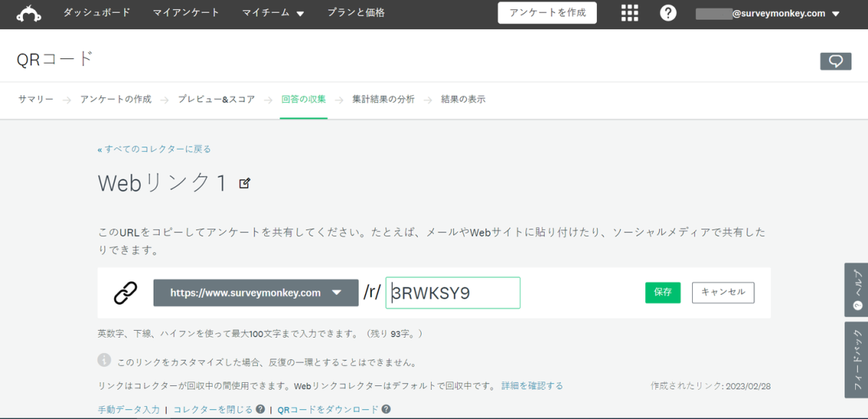Go to 結果の表示 step
The width and height of the screenshot is (868, 419).
[x=463, y=100]
